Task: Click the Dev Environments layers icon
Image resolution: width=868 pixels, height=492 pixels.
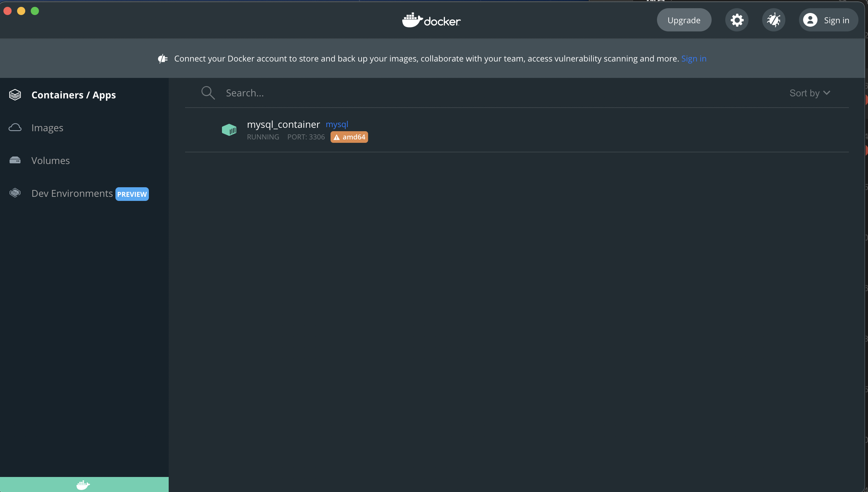Action: tap(15, 193)
